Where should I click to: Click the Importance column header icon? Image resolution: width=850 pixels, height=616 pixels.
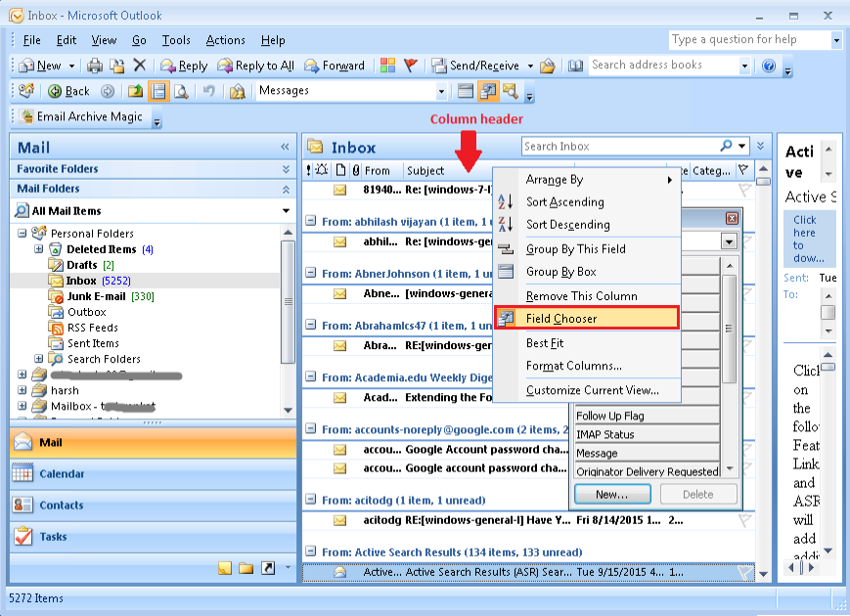pyautogui.click(x=308, y=171)
